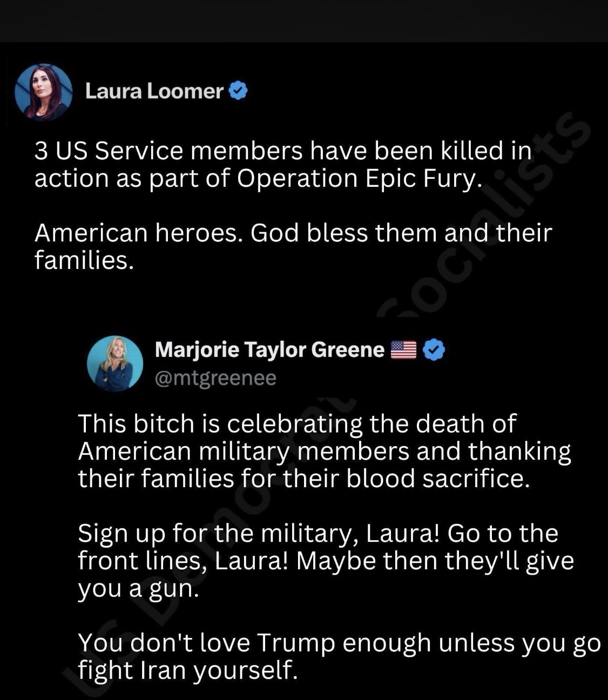Select the 'You don't love Trump enough' line
Screen dimensions: 608x700
click(x=339, y=643)
